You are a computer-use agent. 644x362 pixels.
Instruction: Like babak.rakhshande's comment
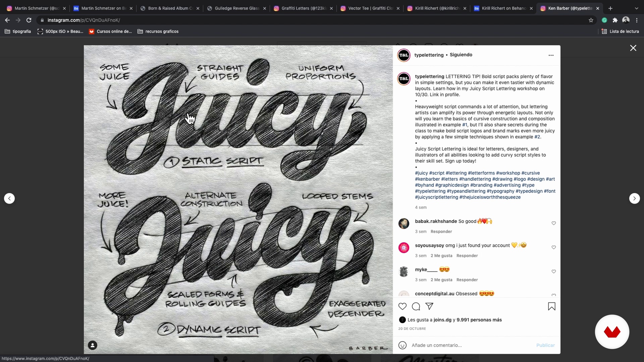(x=554, y=223)
